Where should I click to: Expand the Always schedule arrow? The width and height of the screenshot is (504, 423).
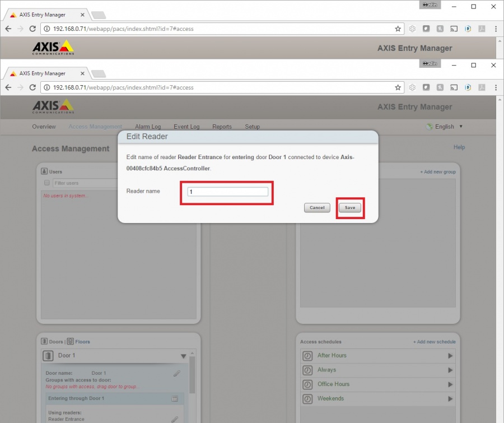[450, 370]
